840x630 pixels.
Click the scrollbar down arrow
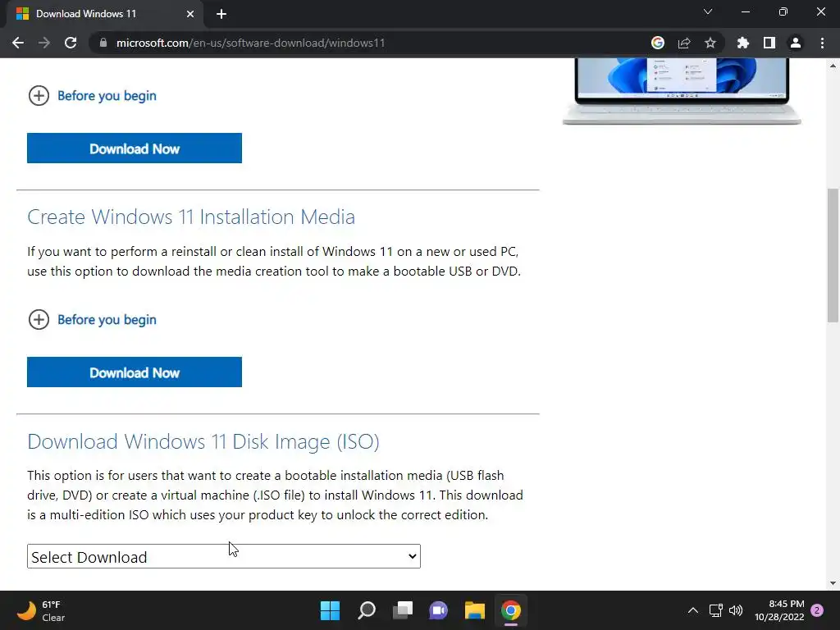tap(833, 583)
